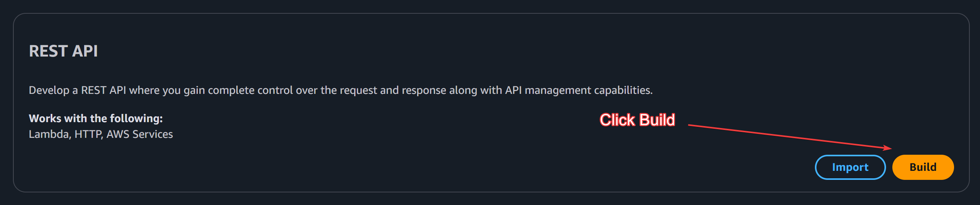The width and height of the screenshot is (980, 205).
Task: Click the word Lambda in services list
Action: (x=49, y=134)
